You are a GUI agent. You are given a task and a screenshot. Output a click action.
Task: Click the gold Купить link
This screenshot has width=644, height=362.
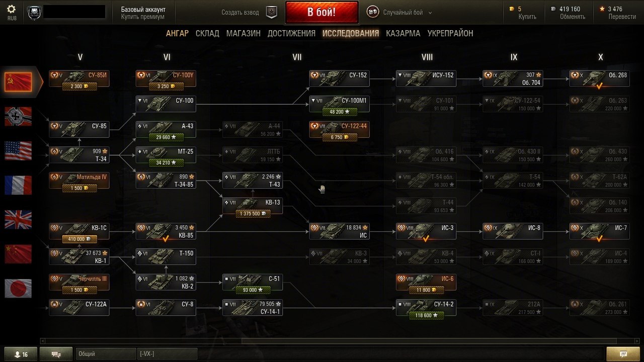527,17
